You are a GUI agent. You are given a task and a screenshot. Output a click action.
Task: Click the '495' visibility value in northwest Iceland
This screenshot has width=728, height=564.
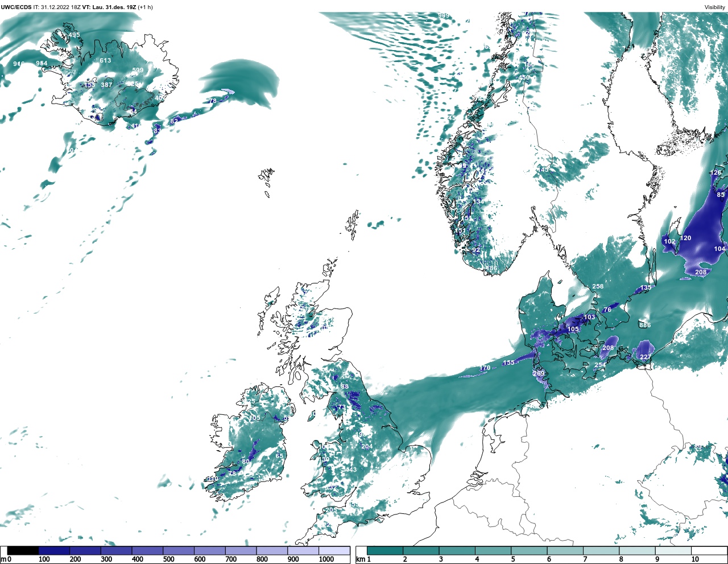[x=74, y=35]
